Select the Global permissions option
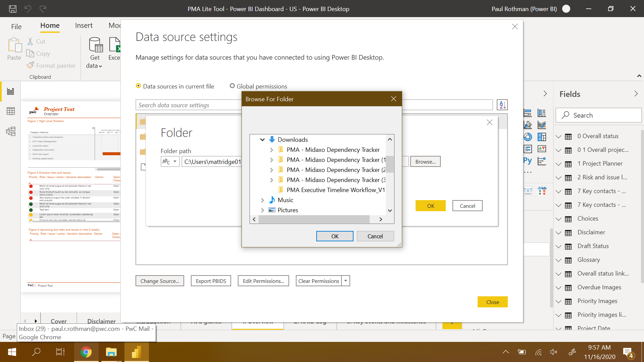Screen dimensions: 644x362 click(x=258, y=86)
